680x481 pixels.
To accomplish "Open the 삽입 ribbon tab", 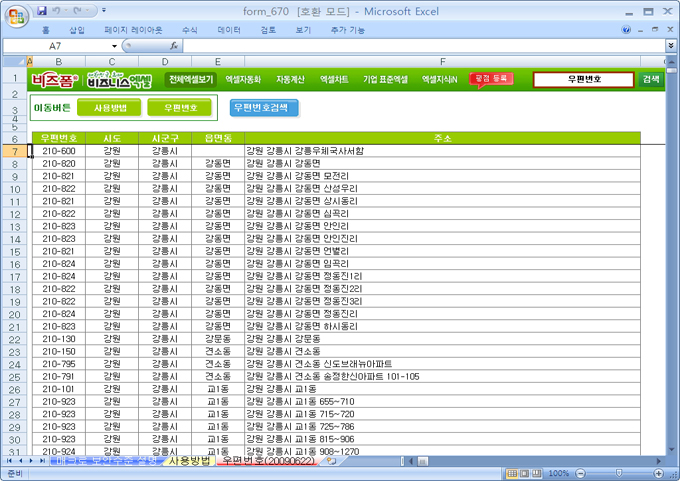I will tap(77, 30).
